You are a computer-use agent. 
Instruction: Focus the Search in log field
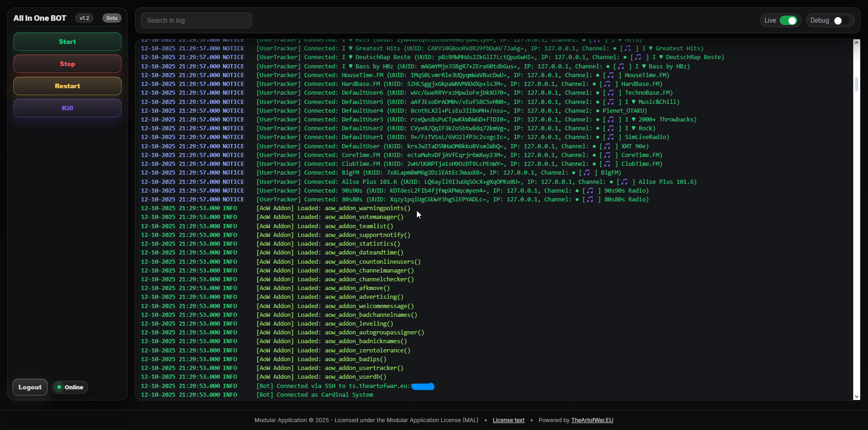(x=196, y=20)
